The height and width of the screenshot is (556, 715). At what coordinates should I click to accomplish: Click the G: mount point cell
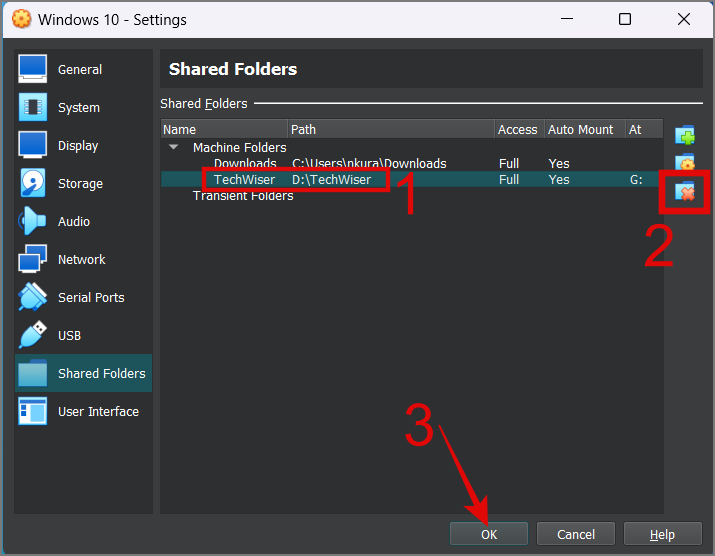click(636, 179)
